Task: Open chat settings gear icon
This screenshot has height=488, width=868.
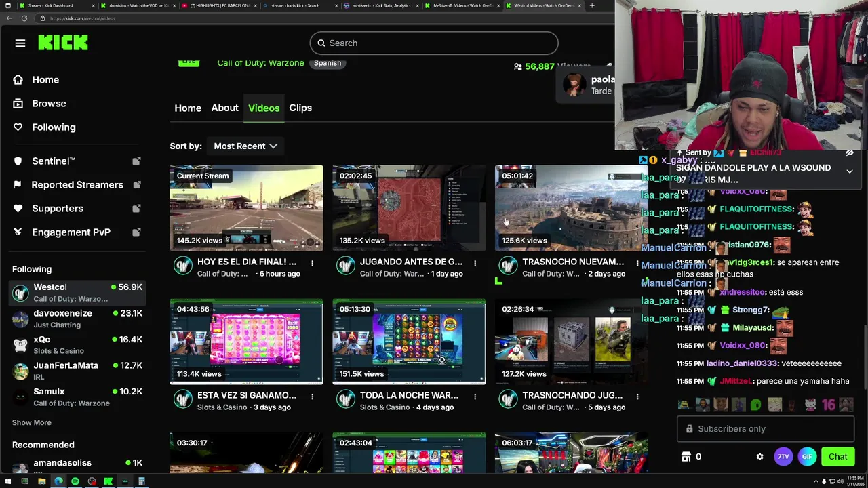Action: coord(759,457)
